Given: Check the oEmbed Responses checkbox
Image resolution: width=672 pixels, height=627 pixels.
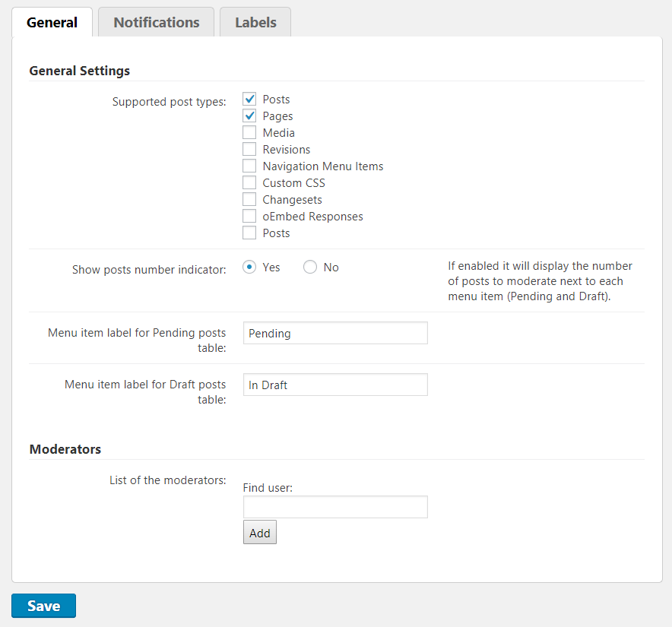Looking at the screenshot, I should 249,217.
